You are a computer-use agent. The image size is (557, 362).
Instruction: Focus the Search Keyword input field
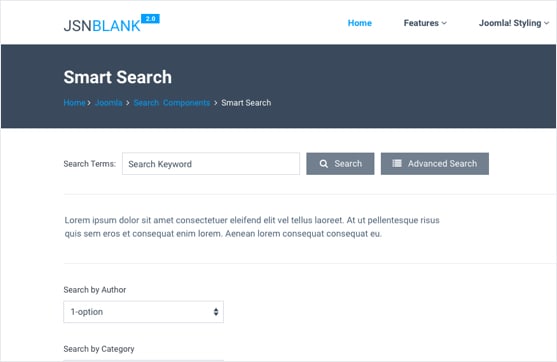click(x=211, y=164)
